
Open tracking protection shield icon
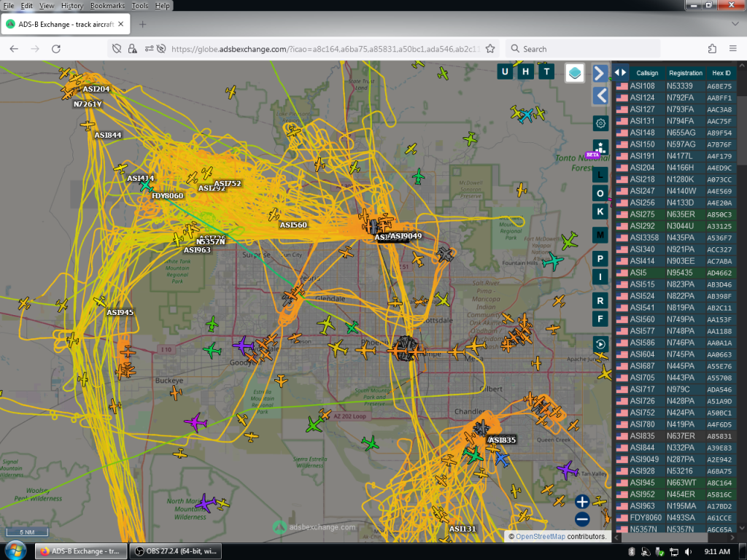click(x=116, y=49)
